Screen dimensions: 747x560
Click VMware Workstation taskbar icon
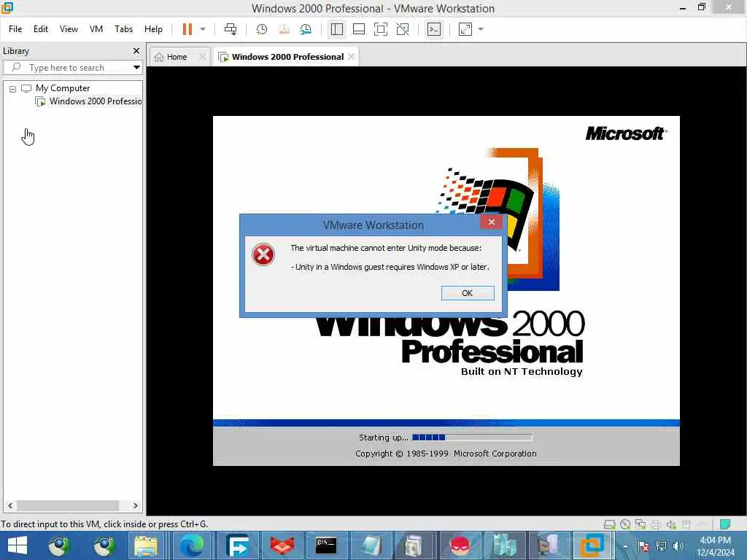tap(592, 545)
